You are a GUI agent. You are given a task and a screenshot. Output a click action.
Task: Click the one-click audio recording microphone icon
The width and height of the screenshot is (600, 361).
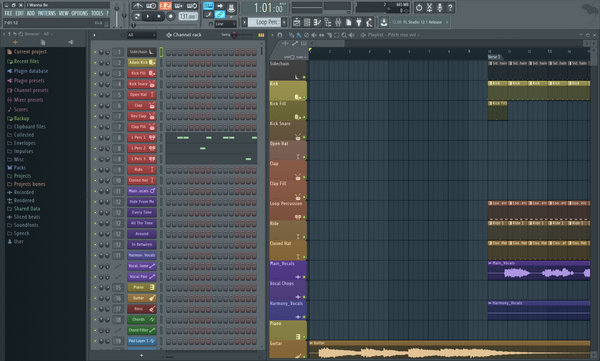440,7
